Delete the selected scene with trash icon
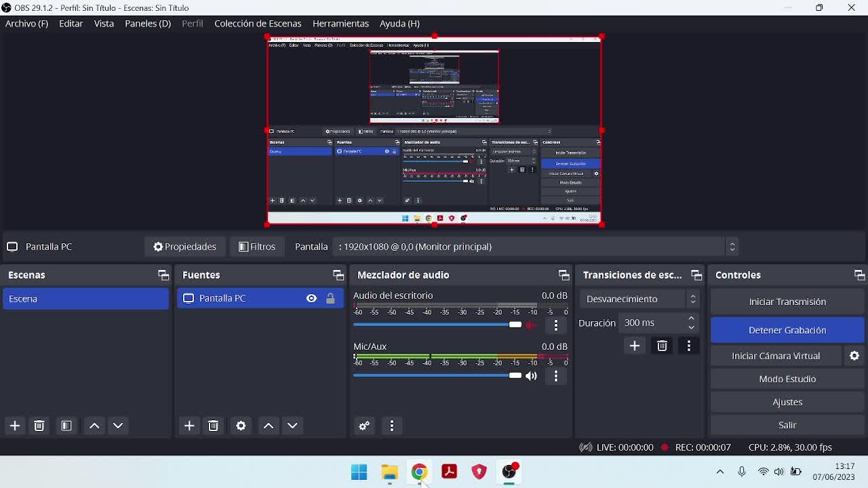Viewport: 868px width, 488px height. 39,426
